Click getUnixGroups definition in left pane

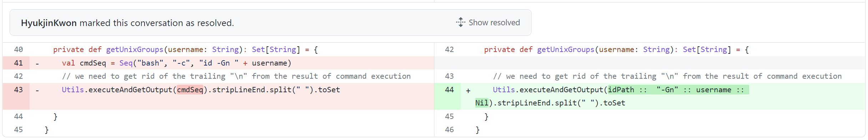click(135, 50)
